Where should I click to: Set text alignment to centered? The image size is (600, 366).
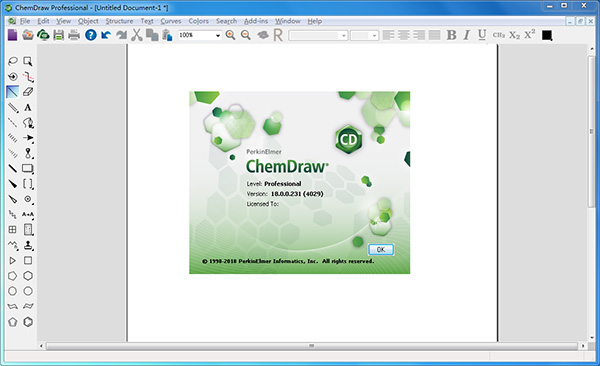[x=404, y=35]
